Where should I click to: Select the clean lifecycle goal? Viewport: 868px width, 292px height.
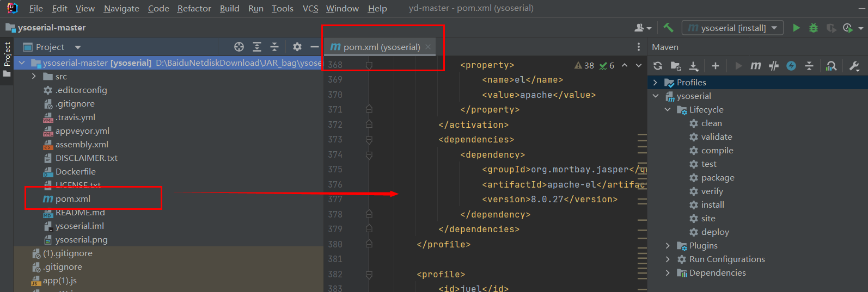[x=711, y=123]
